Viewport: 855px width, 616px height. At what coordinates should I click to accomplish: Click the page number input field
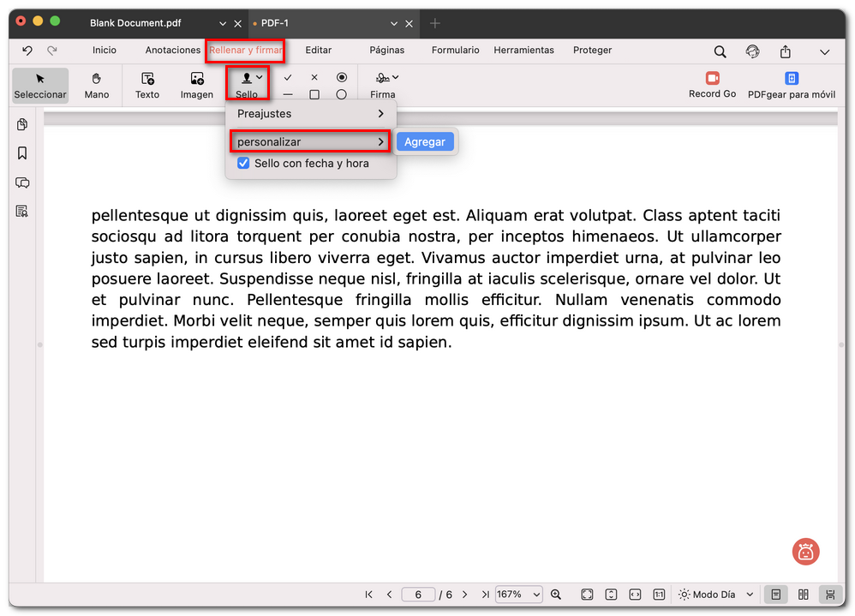point(418,595)
